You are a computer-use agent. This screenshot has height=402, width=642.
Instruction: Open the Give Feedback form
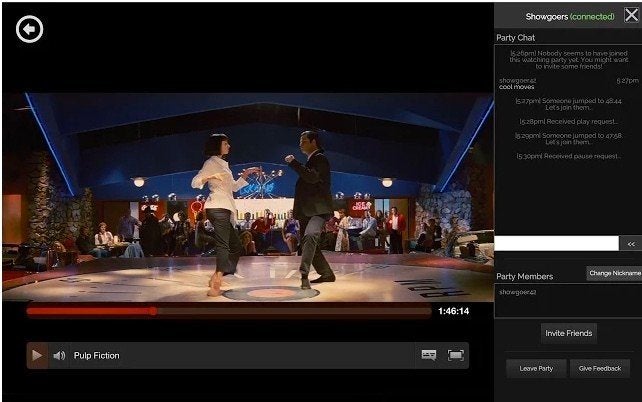point(600,368)
